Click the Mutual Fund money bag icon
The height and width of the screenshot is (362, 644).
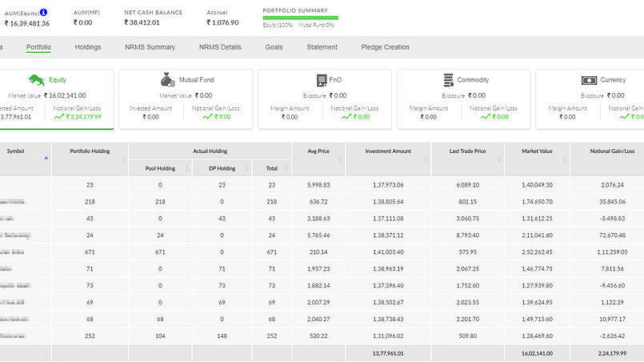[x=167, y=80]
